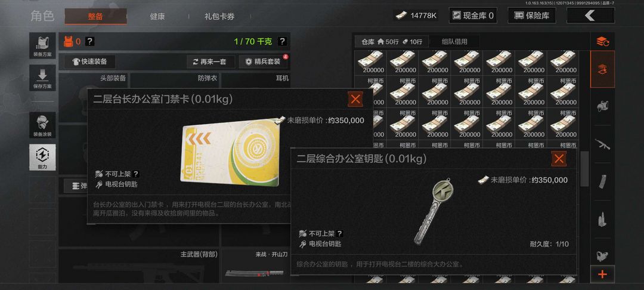Switch to 组队借用 warehouse tab

pyautogui.click(x=454, y=42)
